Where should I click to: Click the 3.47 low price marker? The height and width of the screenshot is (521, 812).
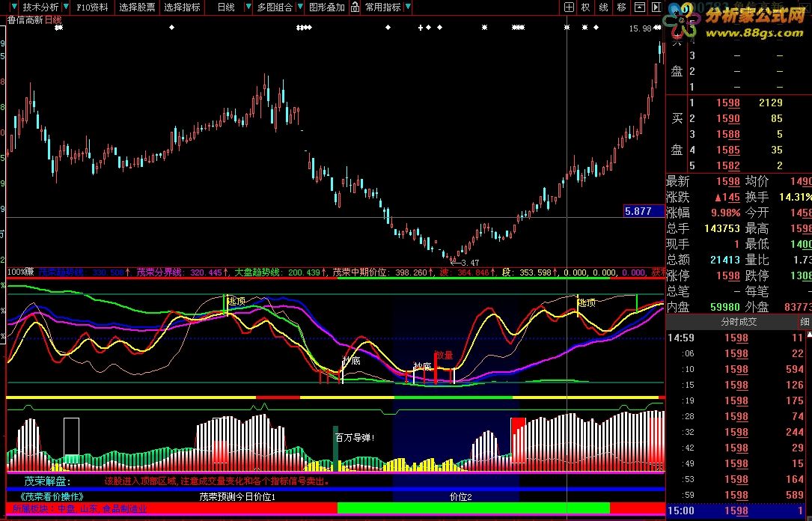[469, 263]
